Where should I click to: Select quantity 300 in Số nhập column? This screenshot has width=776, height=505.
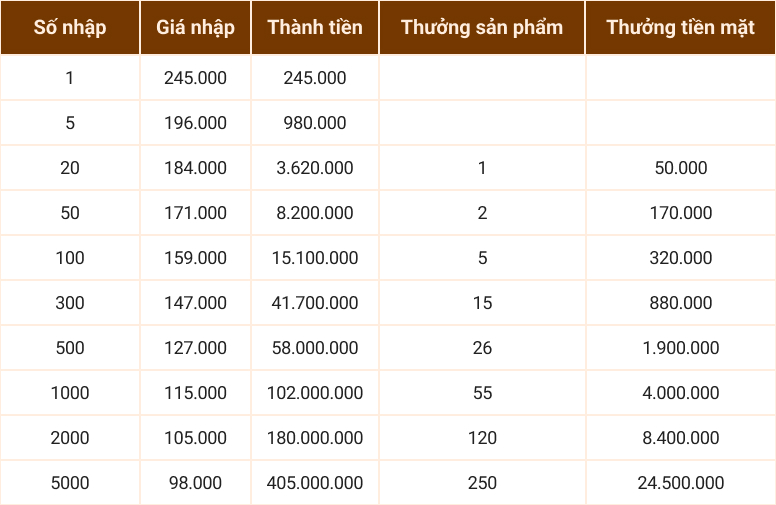[70, 303]
